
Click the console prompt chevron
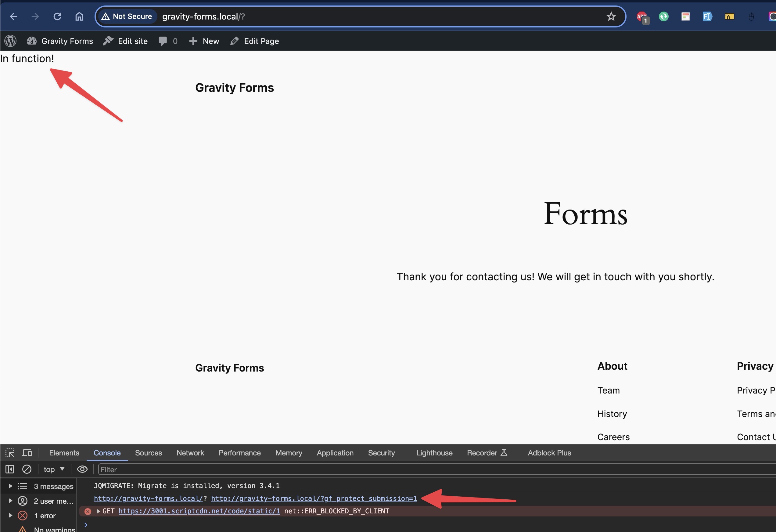(86, 525)
